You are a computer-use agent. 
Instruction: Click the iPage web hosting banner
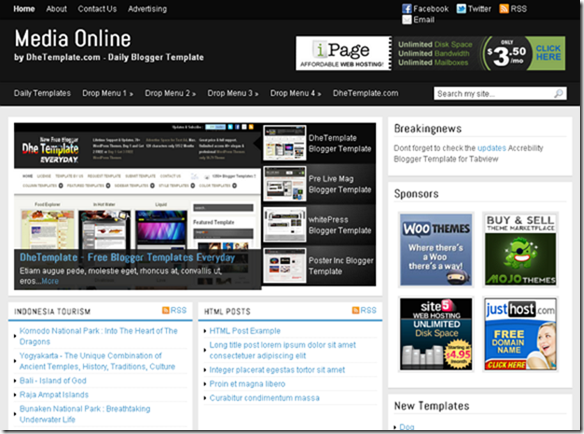[x=430, y=53]
